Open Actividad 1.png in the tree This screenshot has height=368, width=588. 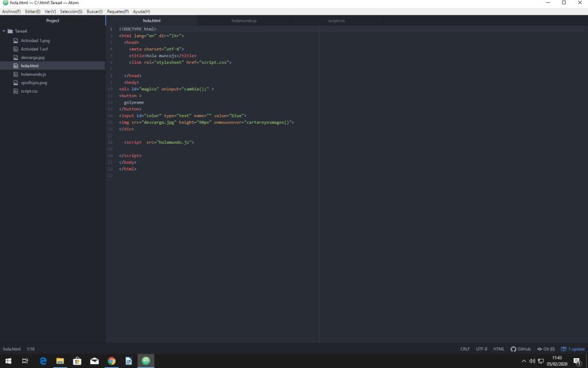(35, 41)
